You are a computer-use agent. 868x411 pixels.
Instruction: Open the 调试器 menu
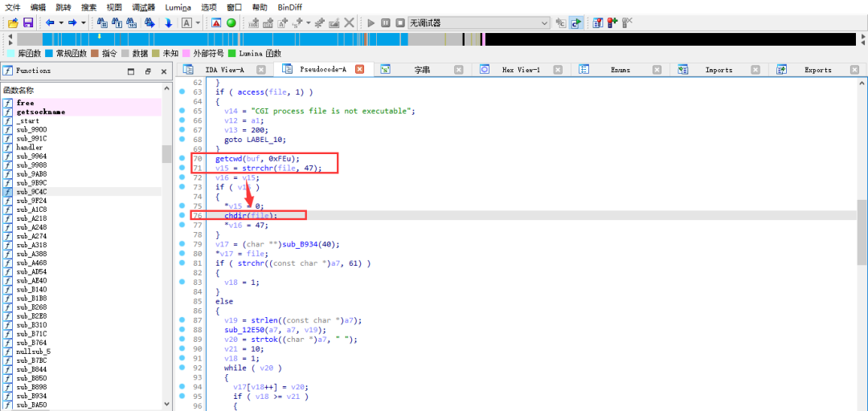(x=143, y=7)
